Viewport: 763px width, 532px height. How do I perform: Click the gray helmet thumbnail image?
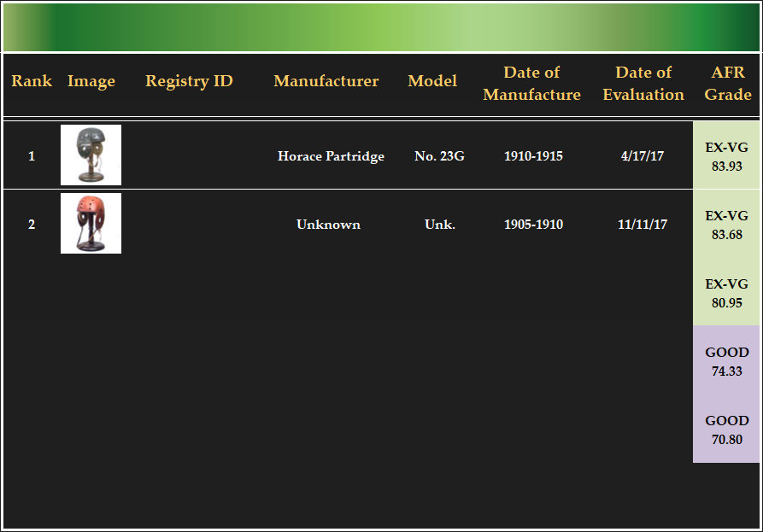coord(91,155)
